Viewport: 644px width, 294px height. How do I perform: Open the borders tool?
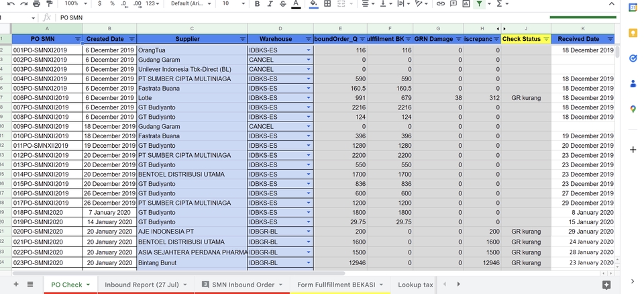[x=327, y=4]
